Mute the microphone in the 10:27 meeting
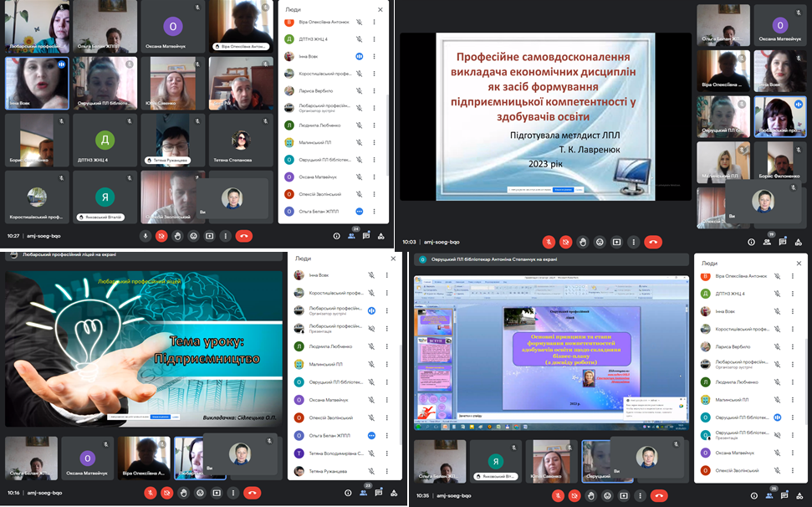 (x=146, y=236)
